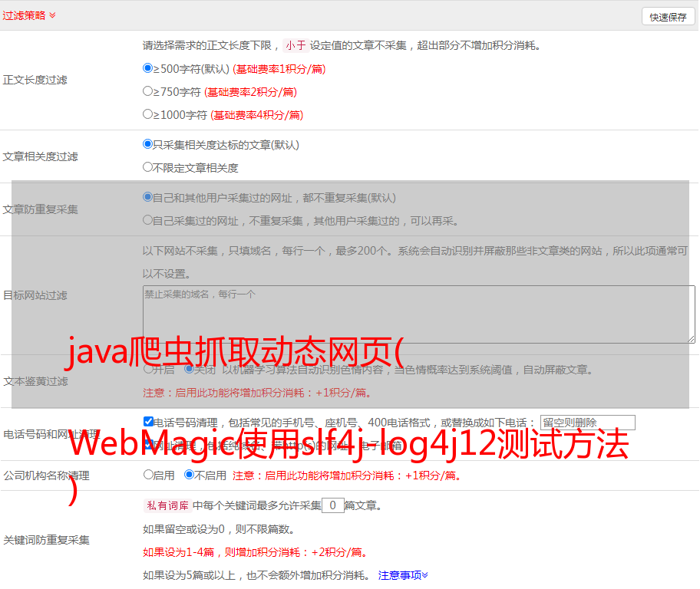The image size is (700, 589).
Task: Select 自己和其他用户采集过的网址 no-repeat option
Action: coord(148,197)
